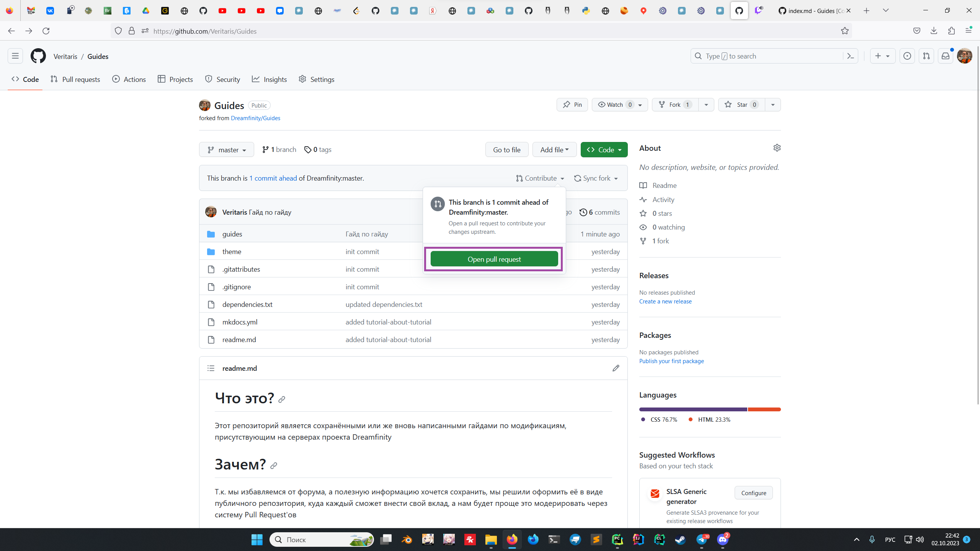Open the GitHub hamburger navigation menu

click(15, 56)
